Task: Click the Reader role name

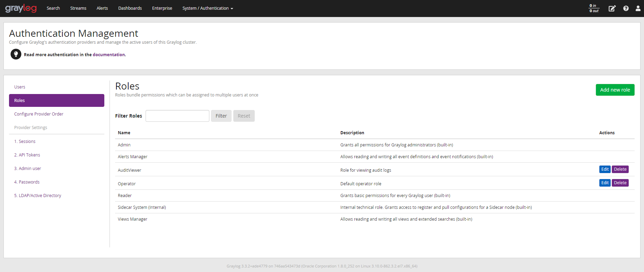Action: [125, 195]
